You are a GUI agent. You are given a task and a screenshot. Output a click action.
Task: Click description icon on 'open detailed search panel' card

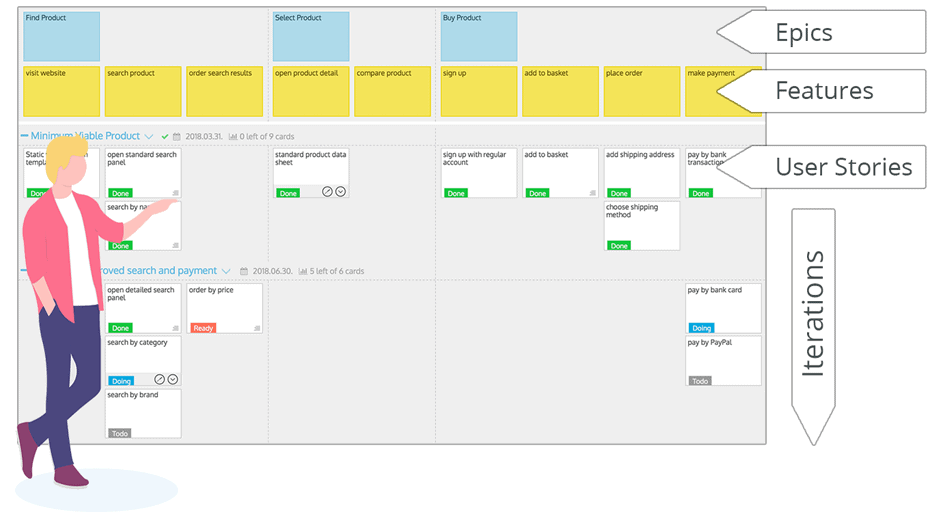coord(176,328)
